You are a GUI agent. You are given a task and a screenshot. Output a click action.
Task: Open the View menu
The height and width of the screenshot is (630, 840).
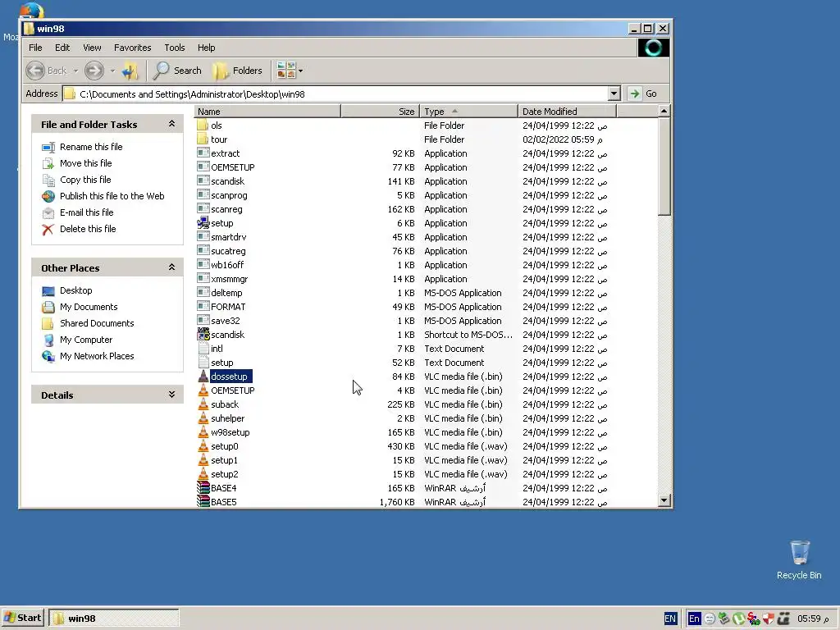coord(92,48)
